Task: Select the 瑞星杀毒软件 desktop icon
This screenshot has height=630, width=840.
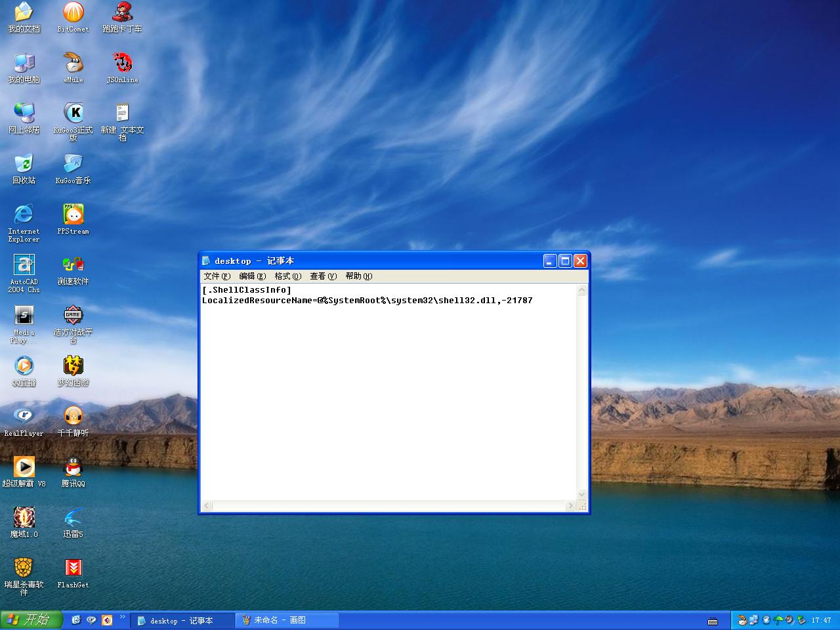Action: click(x=24, y=576)
